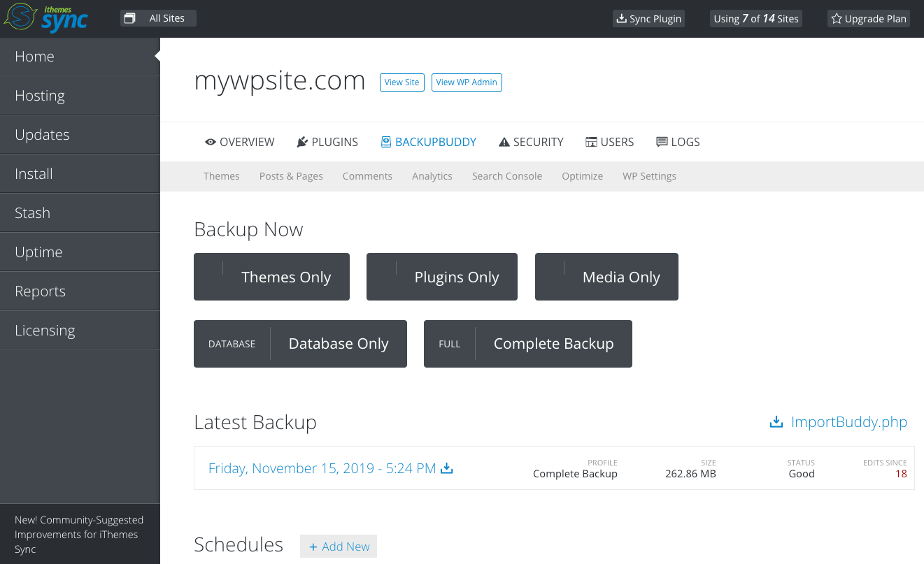Click the Plugins plug icon
The image size is (924, 564).
(x=302, y=142)
